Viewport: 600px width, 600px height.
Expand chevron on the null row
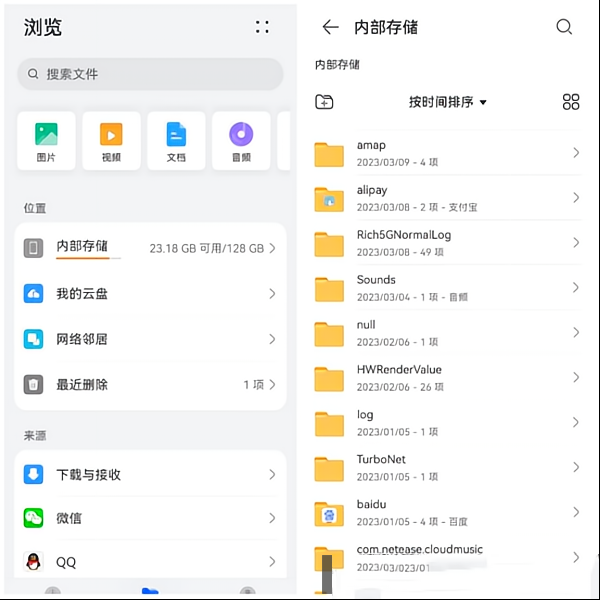click(576, 332)
